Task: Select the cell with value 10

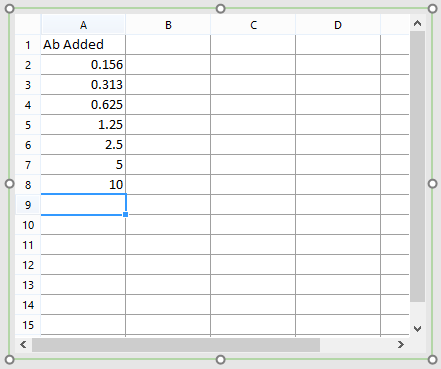Action: [x=83, y=185]
